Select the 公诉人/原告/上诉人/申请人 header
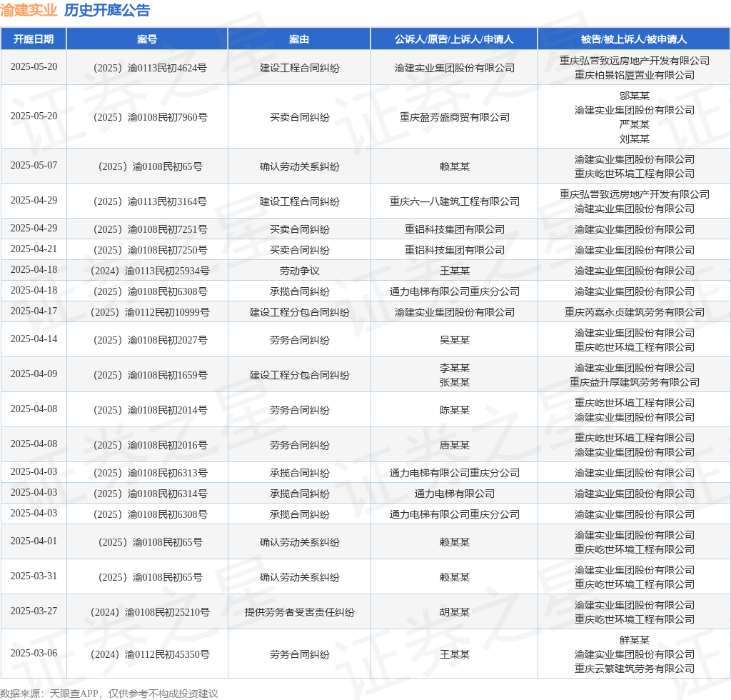The width and height of the screenshot is (731, 700). [x=454, y=39]
